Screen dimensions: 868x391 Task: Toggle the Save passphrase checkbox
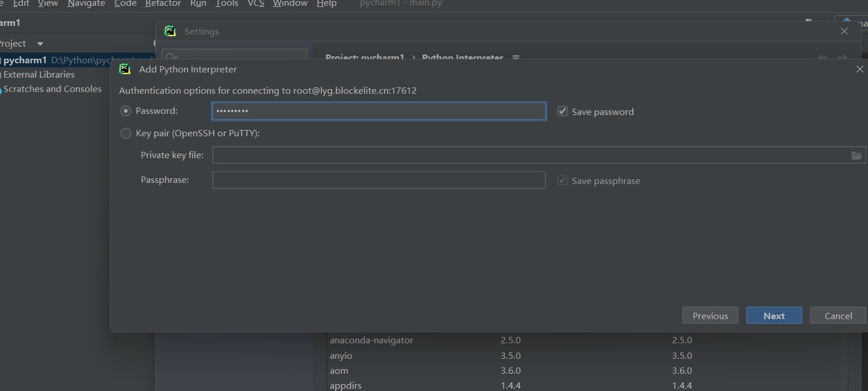(x=563, y=181)
